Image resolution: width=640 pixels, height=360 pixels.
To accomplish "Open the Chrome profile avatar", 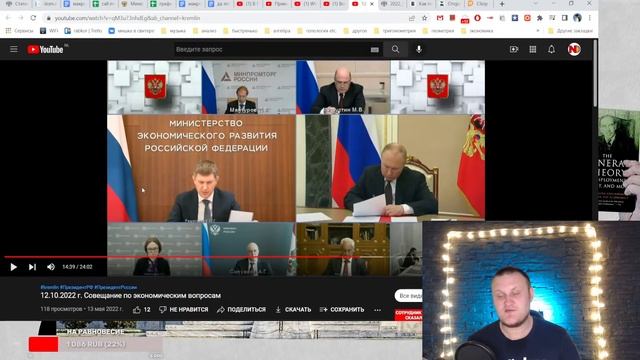I will click(x=577, y=18).
